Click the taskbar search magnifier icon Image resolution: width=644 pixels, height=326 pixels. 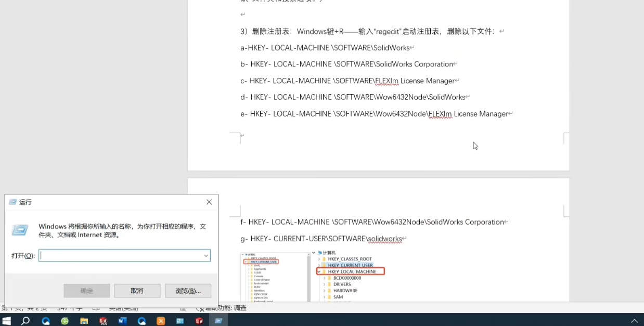[x=25, y=321]
